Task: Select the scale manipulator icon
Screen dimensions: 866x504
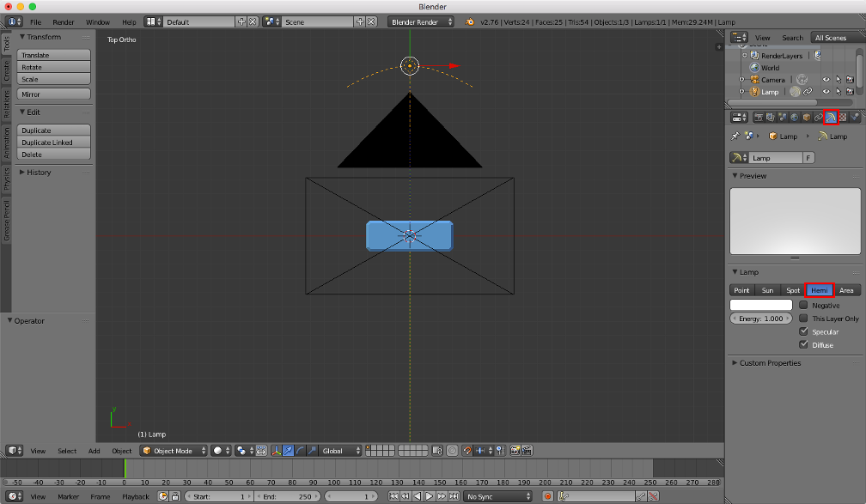Action: (312, 451)
